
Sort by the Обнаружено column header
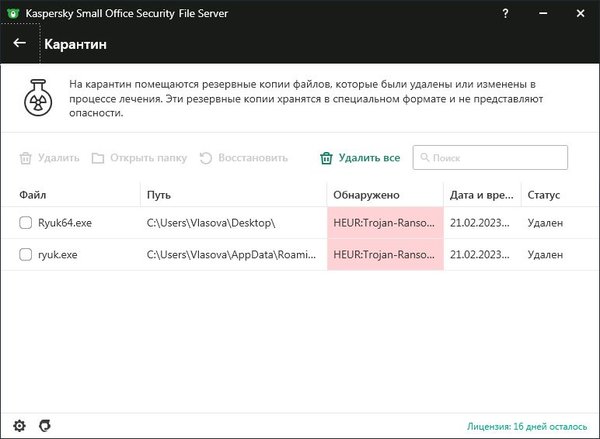coord(366,194)
